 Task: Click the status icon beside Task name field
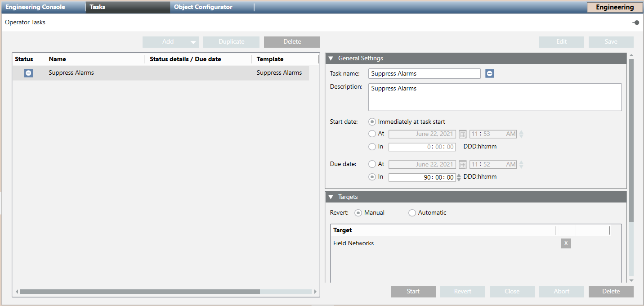click(489, 73)
